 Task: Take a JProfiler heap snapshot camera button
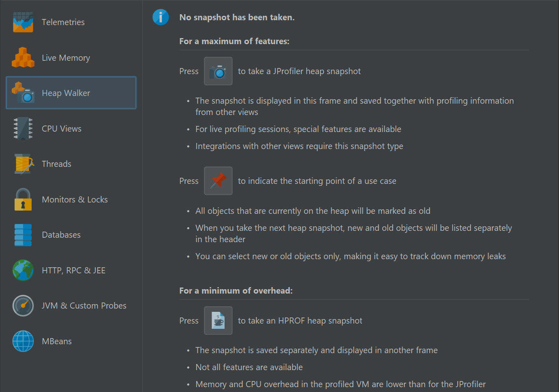(x=218, y=71)
